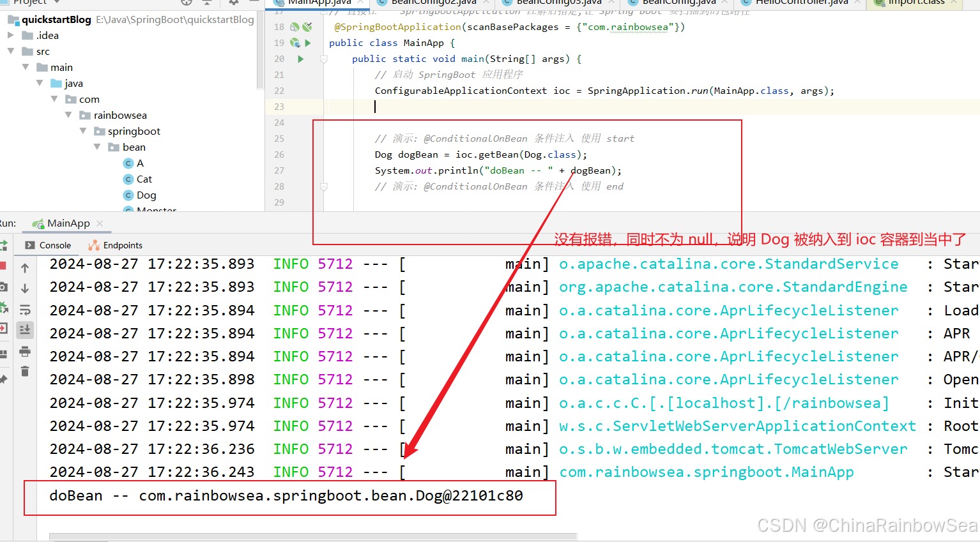Click the console scroll up arrow icon
The image size is (980, 542).
pyautogui.click(x=25, y=268)
